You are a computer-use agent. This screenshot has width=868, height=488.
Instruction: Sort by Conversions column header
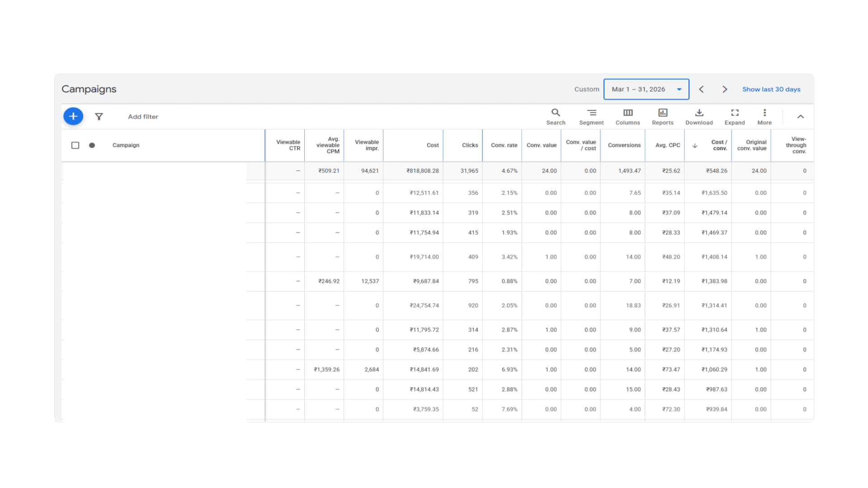[x=624, y=145]
